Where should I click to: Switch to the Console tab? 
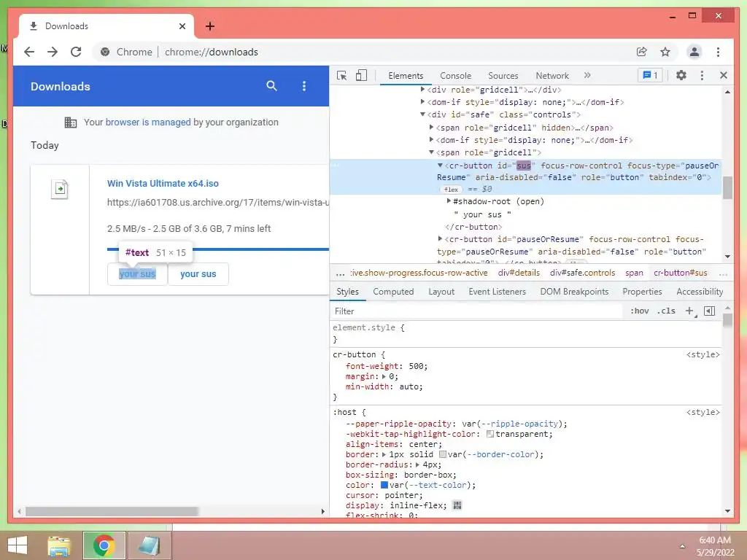(455, 76)
